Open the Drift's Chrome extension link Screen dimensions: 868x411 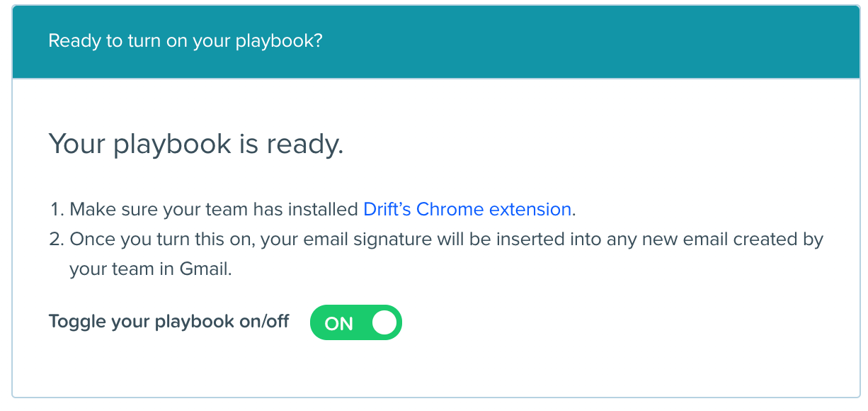(467, 209)
